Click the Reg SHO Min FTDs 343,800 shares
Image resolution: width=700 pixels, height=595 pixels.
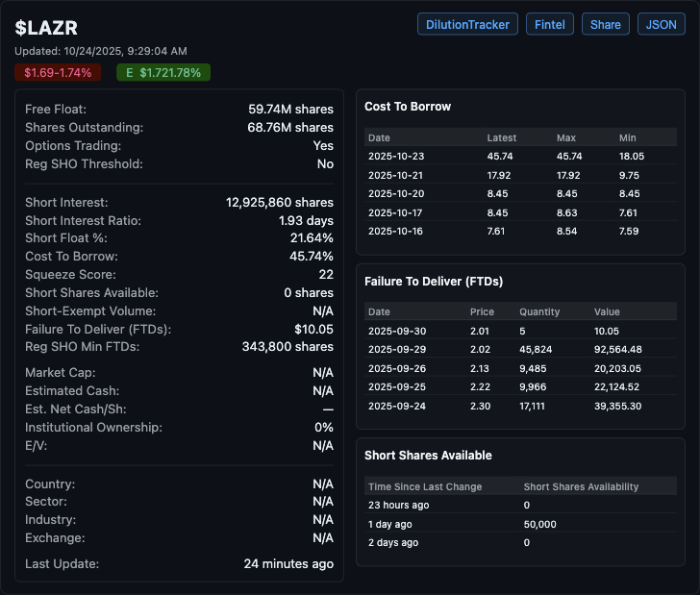point(287,346)
